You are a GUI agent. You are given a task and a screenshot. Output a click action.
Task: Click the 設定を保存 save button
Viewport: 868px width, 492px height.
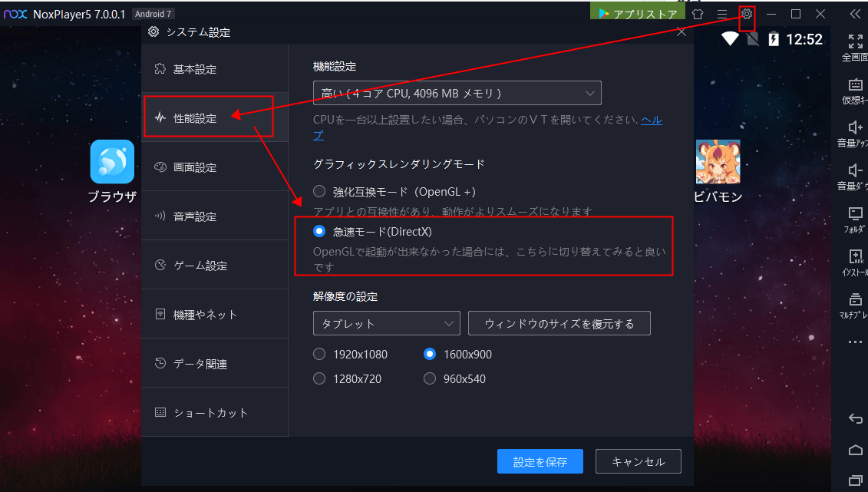[540, 461]
